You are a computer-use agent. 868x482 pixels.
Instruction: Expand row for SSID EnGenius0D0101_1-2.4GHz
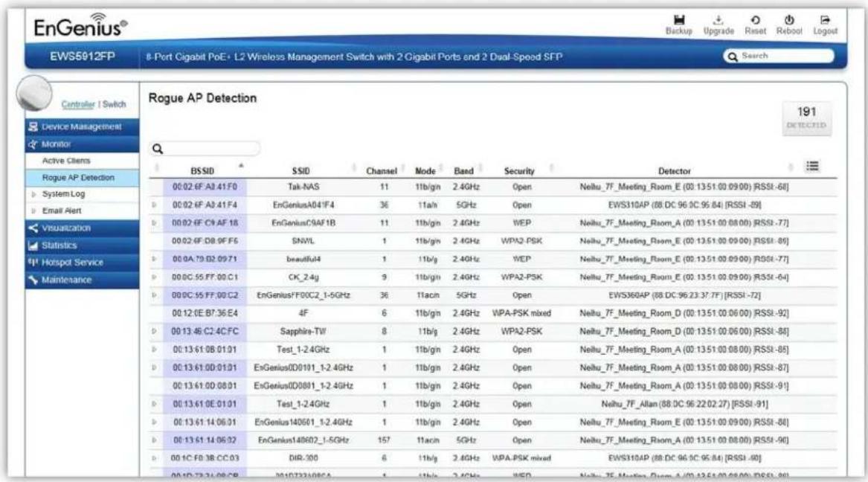[x=155, y=367]
